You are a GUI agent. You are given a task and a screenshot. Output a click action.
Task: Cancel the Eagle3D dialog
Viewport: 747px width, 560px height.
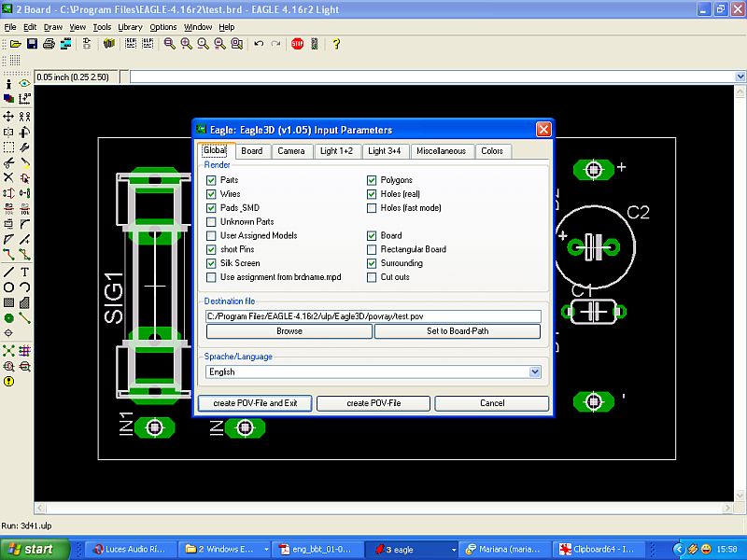[492, 403]
